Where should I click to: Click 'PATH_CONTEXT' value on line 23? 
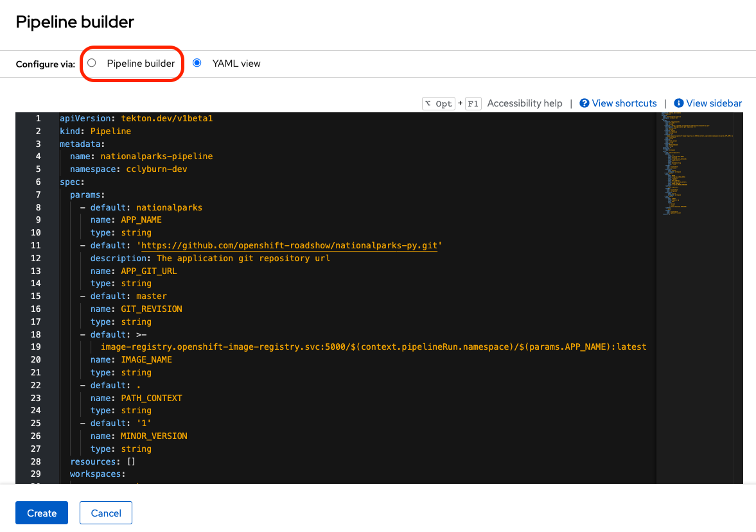click(x=152, y=398)
